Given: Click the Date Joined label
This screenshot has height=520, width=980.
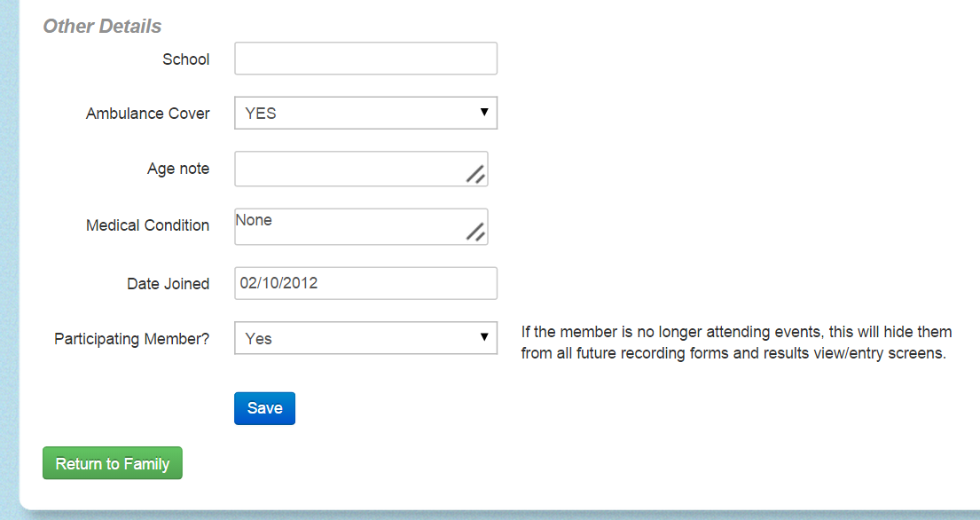Looking at the screenshot, I should pyautogui.click(x=169, y=284).
